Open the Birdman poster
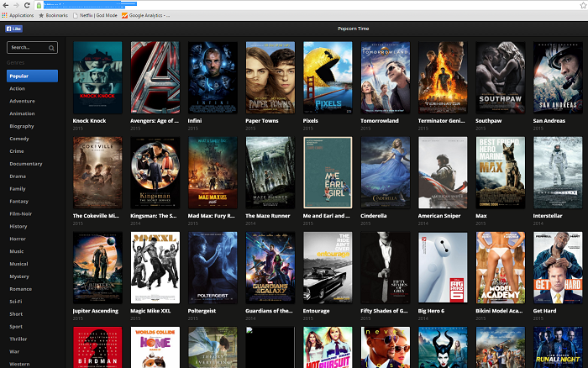The height and width of the screenshot is (368, 588). coord(97,347)
